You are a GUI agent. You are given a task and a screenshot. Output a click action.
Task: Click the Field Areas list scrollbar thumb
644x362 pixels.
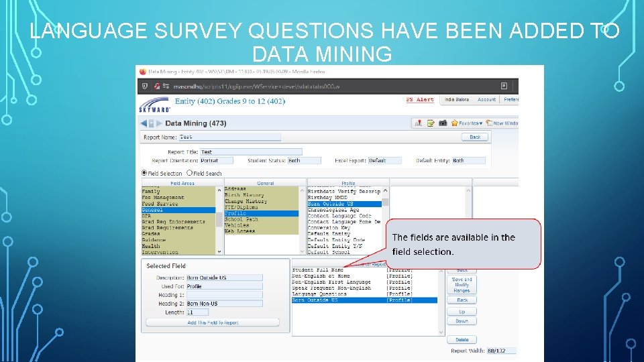tap(219, 219)
